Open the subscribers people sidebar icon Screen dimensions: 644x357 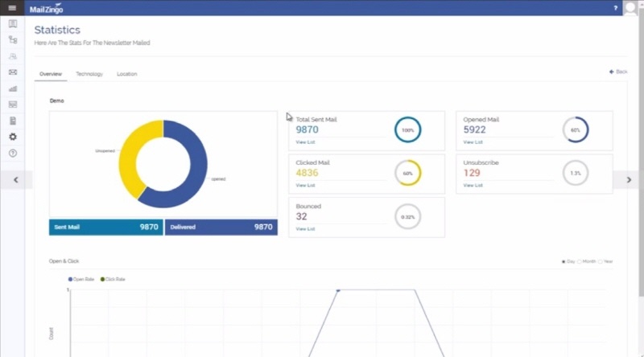(x=13, y=56)
